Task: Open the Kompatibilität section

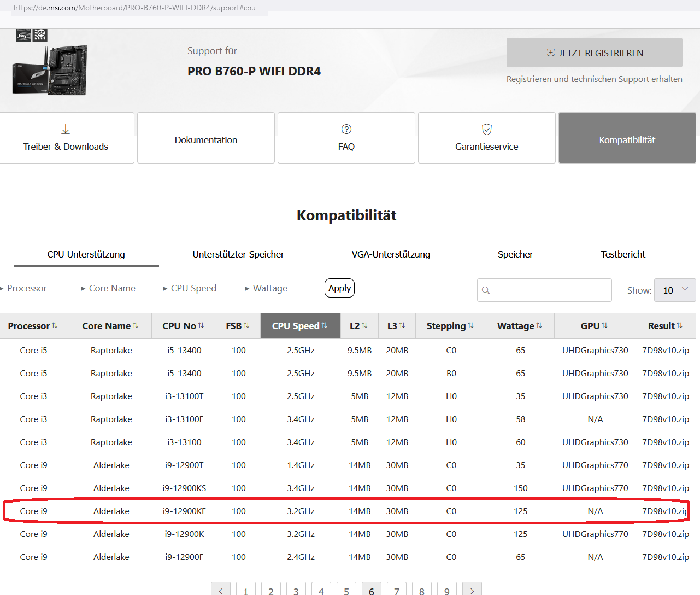Action: coord(627,138)
